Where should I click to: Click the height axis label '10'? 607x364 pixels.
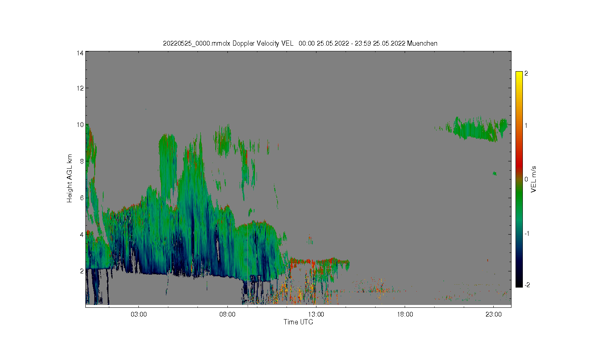click(x=81, y=125)
